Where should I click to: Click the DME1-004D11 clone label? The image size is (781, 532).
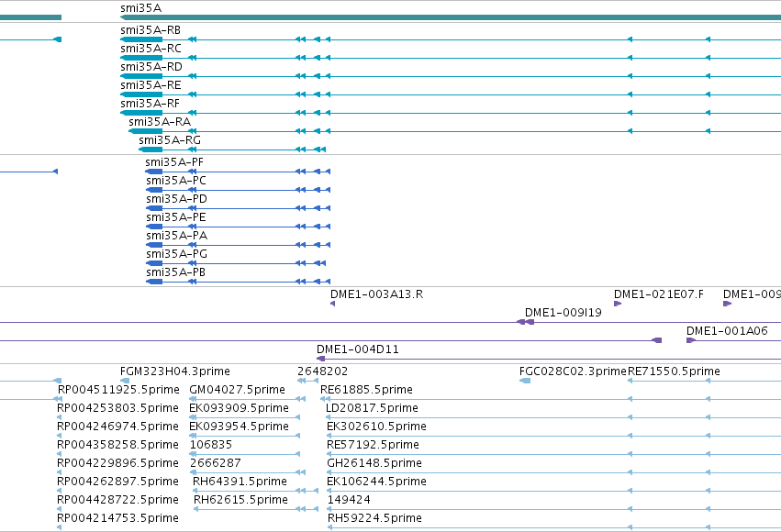point(358,349)
